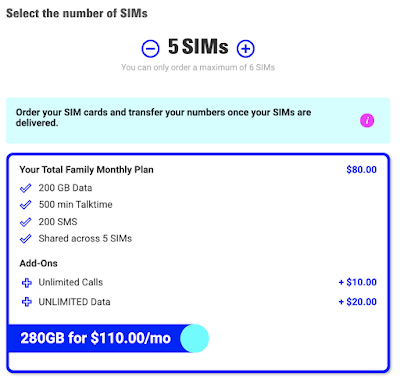Click the + $20.00 price for UNLIMITED Data

358,302
